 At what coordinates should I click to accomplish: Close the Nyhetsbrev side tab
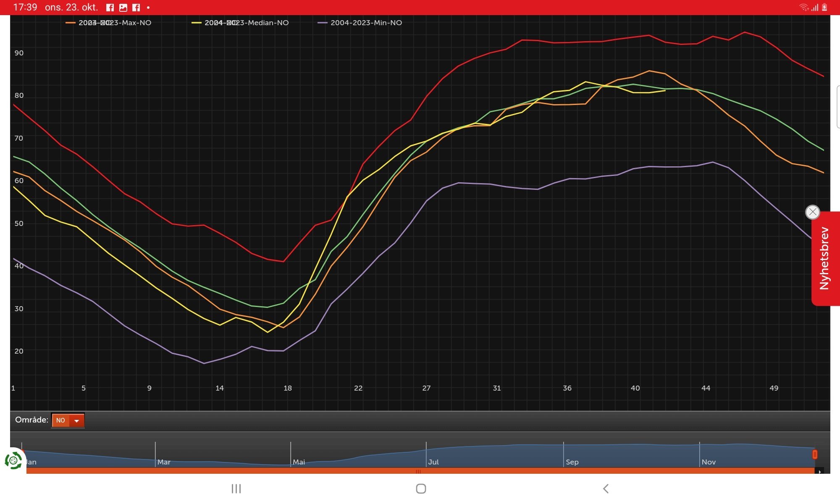pos(813,212)
